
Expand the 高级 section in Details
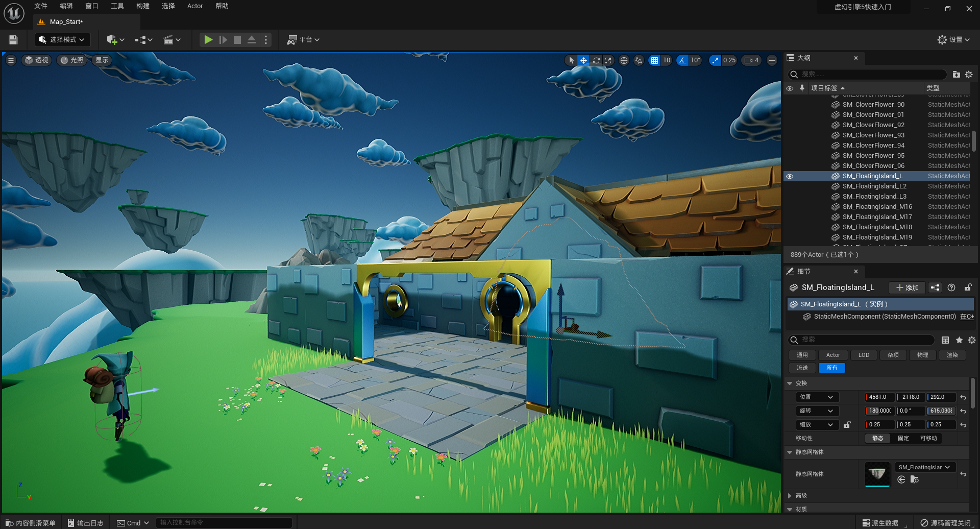(790, 495)
